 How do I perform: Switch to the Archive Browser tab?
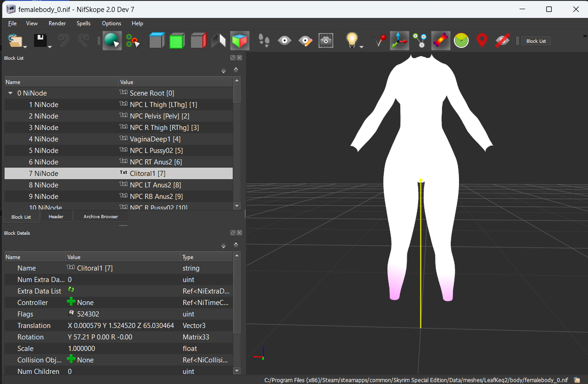[x=101, y=216]
